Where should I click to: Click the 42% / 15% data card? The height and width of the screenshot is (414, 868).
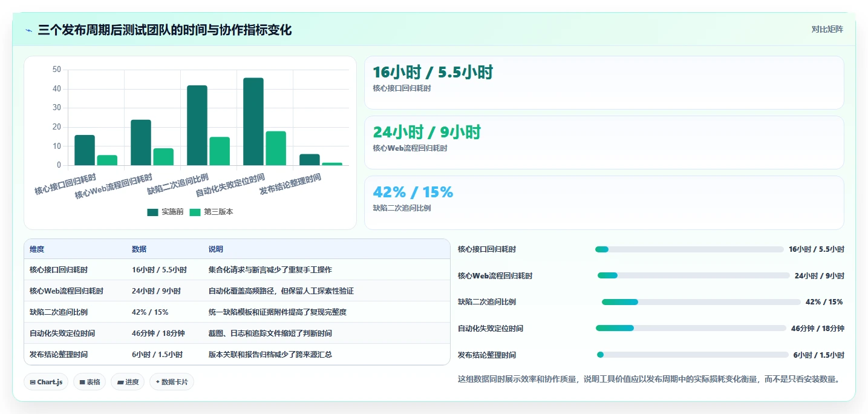point(604,203)
